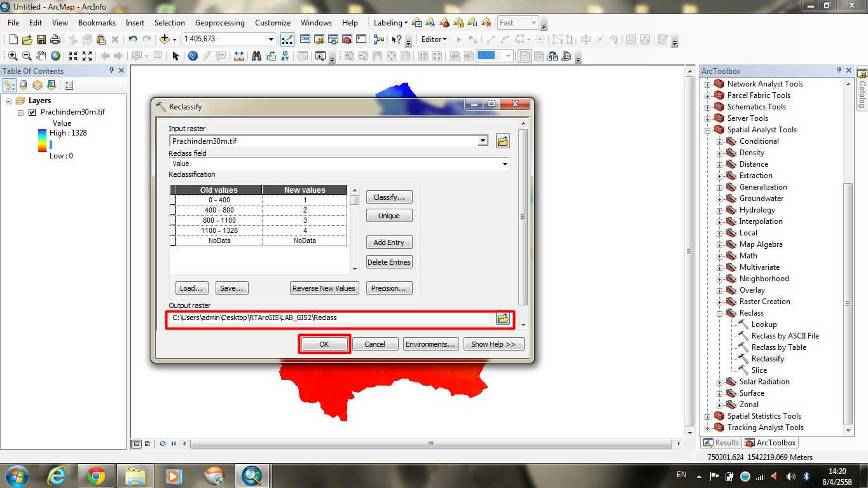Image resolution: width=868 pixels, height=488 pixels.
Task: Click the Find binoculars icon
Action: coord(257,56)
